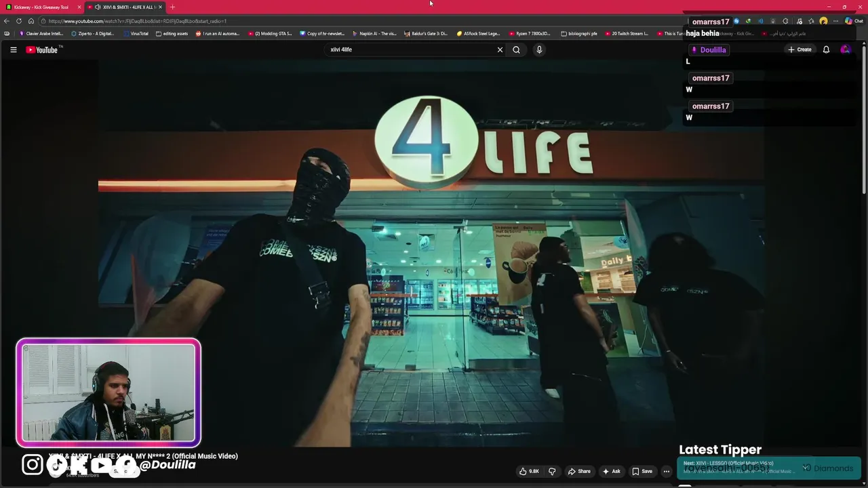This screenshot has width=868, height=488.
Task: Save the video to a playlist
Action: [642, 471]
